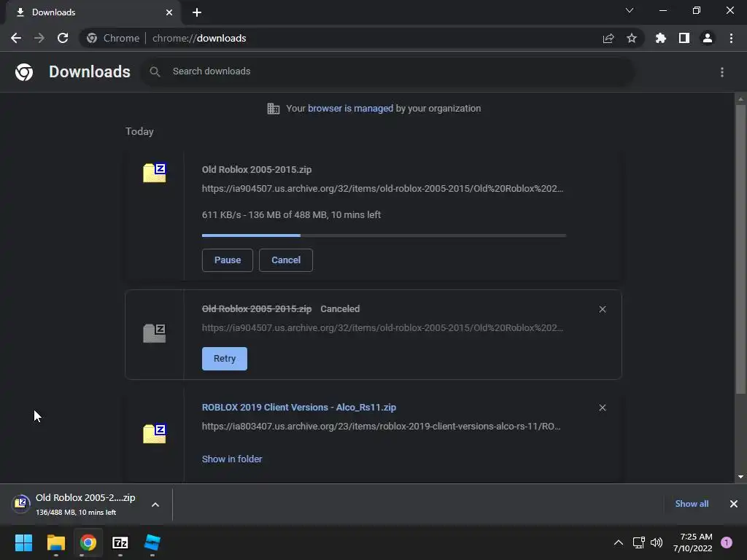Open the side panel icon
Viewport: 747px width, 560px height.
click(684, 38)
